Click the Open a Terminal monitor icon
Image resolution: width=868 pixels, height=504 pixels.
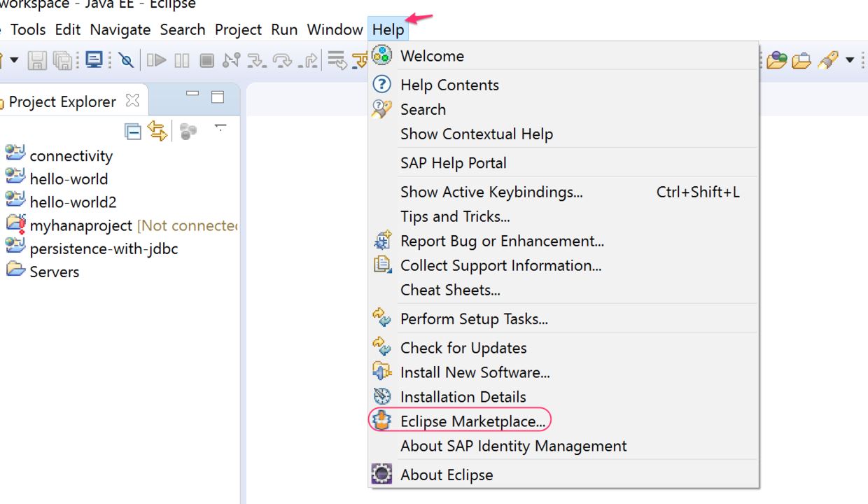click(94, 60)
